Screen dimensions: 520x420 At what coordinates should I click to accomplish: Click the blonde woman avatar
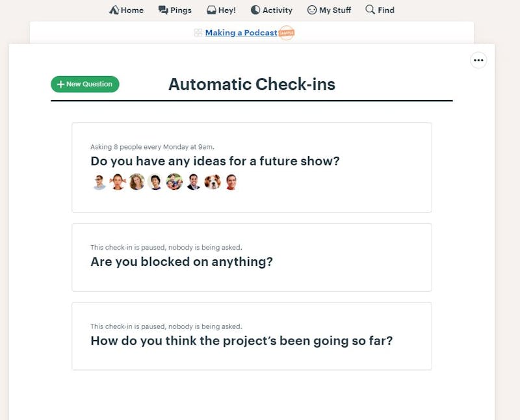click(x=136, y=182)
